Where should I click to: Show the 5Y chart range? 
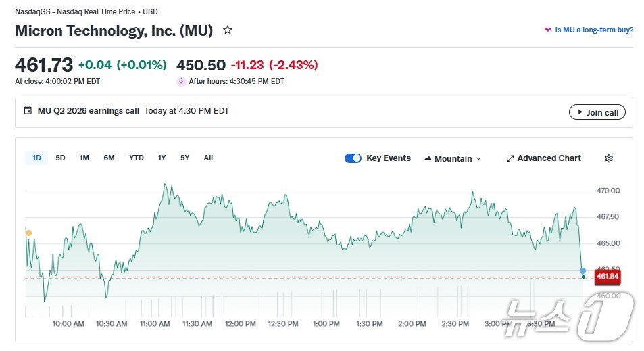(184, 158)
